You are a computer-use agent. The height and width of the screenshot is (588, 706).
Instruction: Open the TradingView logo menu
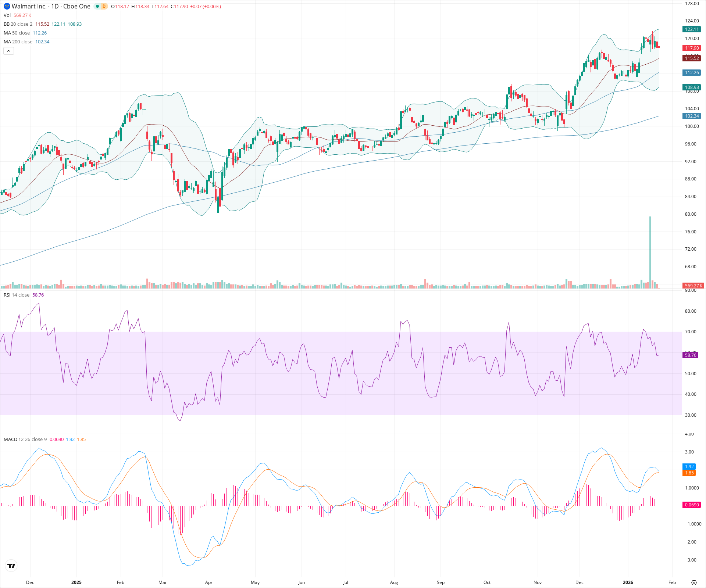coord(11,566)
